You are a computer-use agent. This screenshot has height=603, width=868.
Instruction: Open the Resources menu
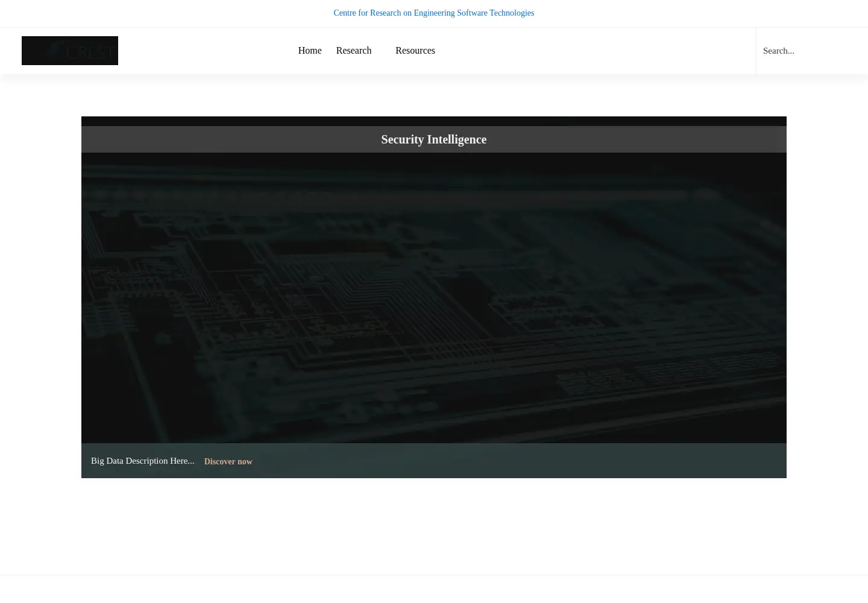click(415, 51)
